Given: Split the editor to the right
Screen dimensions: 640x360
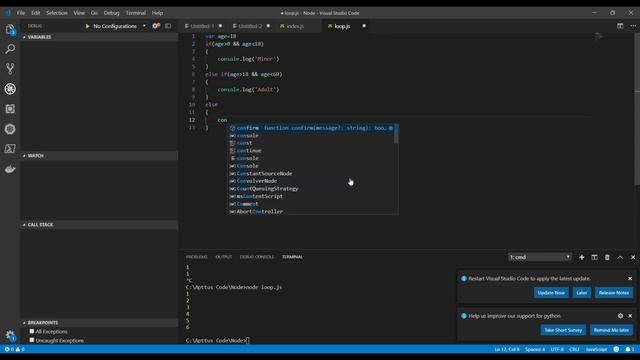Looking at the screenshot, I should pos(620,26).
